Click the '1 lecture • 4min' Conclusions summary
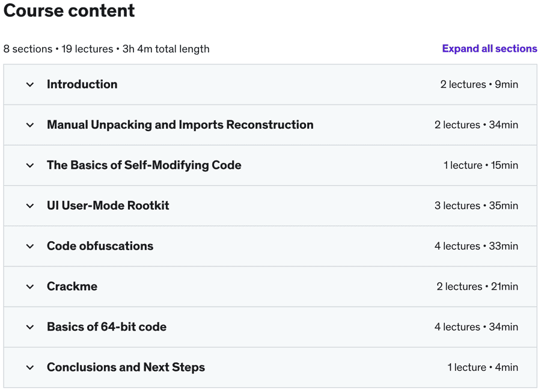 pos(483,367)
